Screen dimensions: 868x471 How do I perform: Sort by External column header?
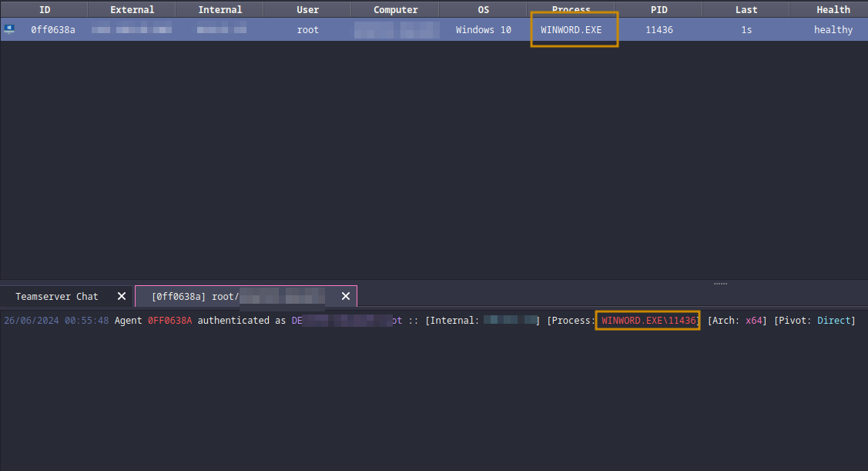[x=132, y=10]
